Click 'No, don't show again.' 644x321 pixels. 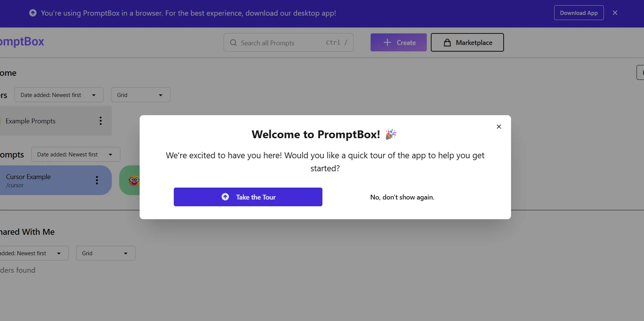[402, 197]
